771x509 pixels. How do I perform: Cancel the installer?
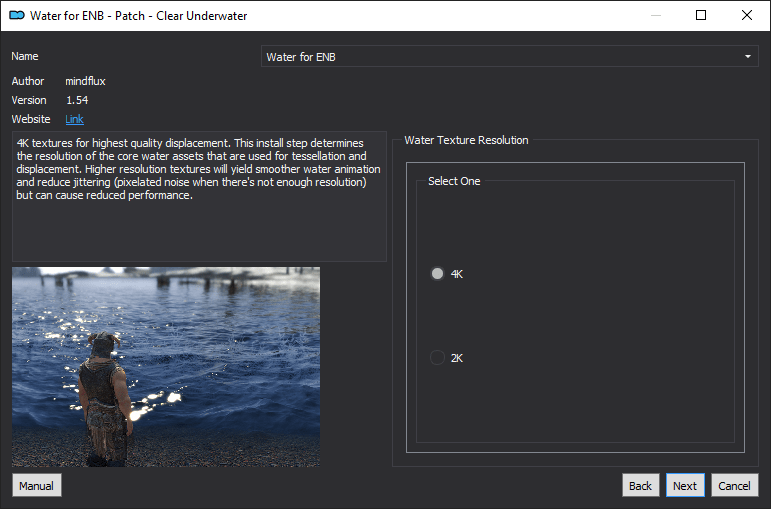pos(734,485)
